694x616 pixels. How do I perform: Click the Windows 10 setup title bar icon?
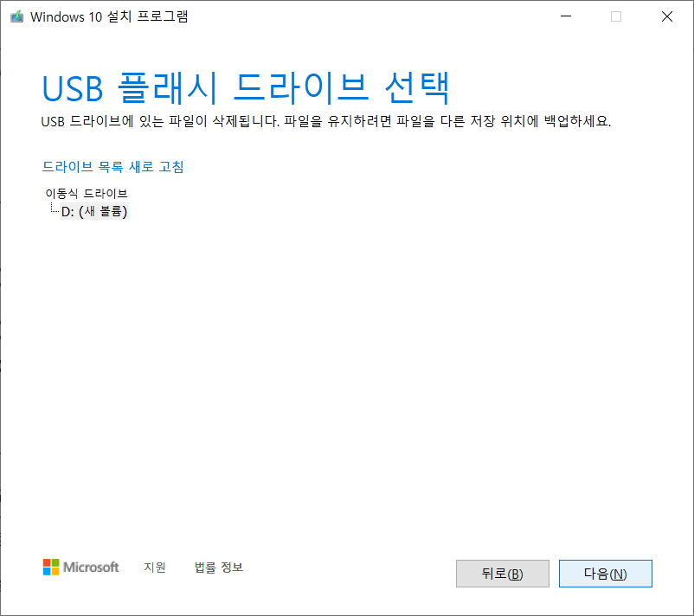[16, 16]
